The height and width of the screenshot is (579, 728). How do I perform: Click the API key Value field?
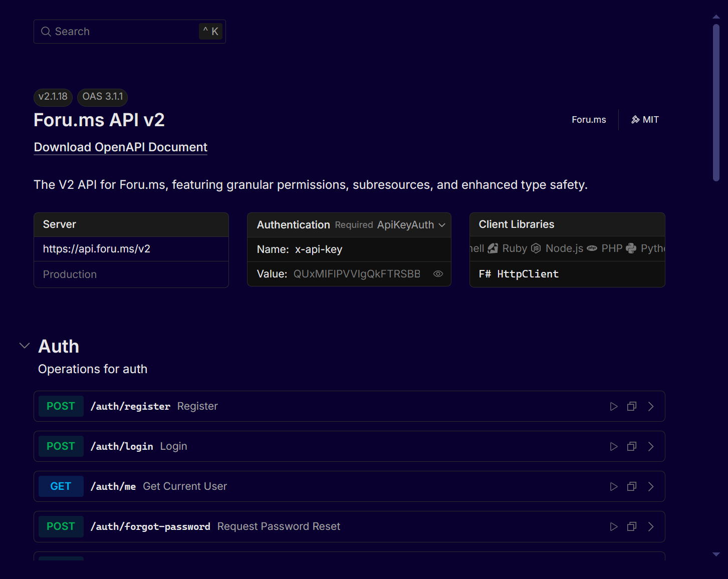click(x=357, y=274)
